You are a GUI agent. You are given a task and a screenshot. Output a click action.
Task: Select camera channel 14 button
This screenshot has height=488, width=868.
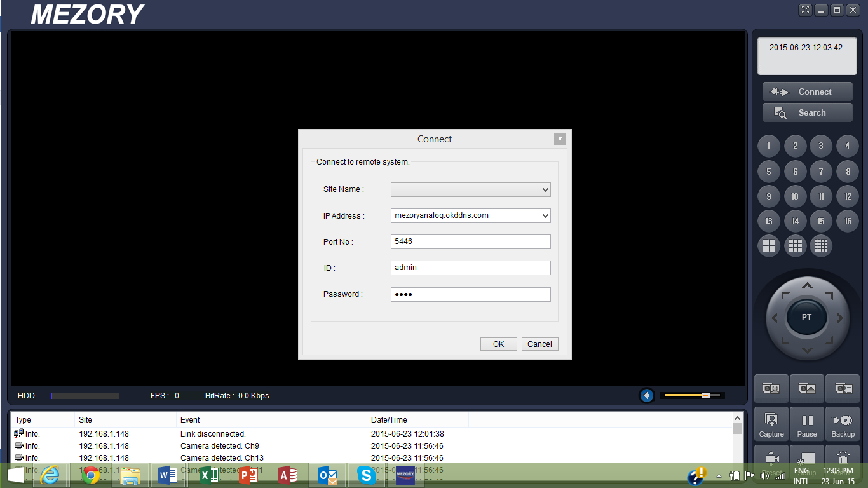pos(795,221)
